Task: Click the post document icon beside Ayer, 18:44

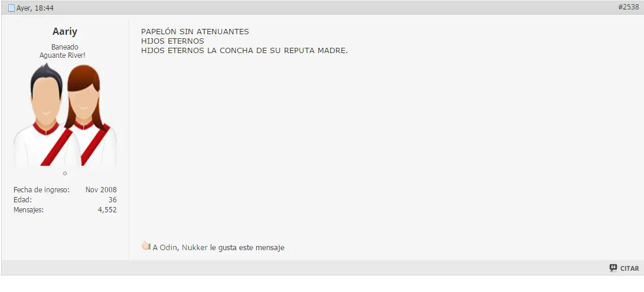Action: pos(11,8)
